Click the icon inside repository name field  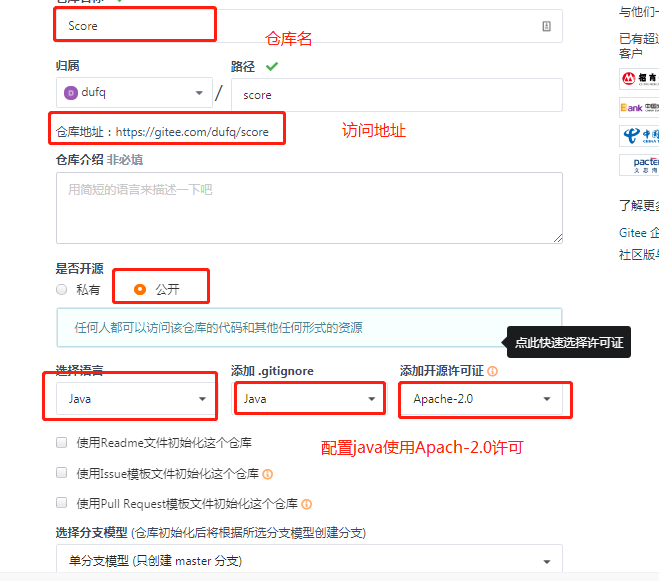(546, 26)
